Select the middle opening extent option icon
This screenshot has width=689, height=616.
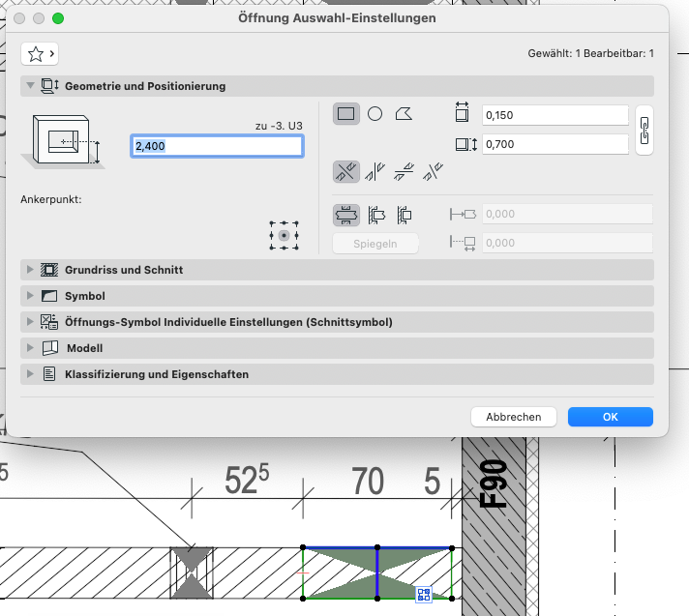(x=375, y=215)
